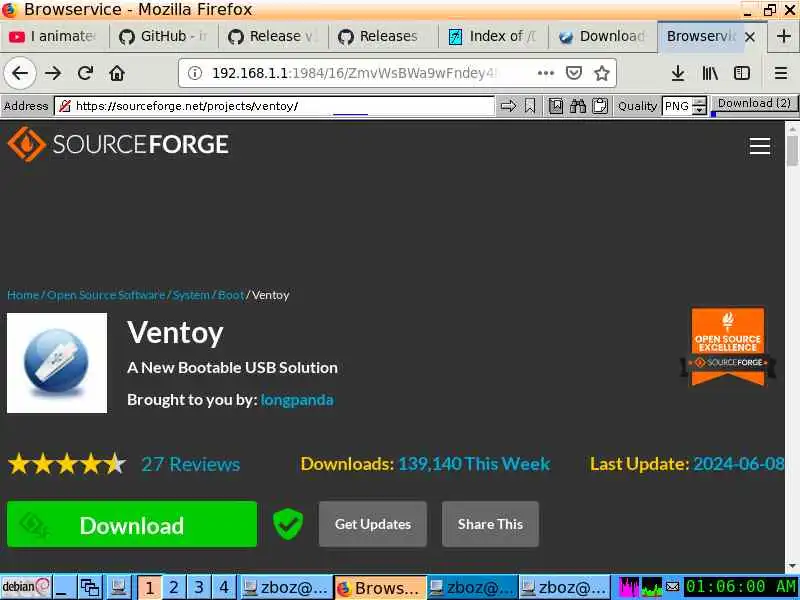Click the Browservice bookmark icon
Image resolution: width=800 pixels, height=600 pixels.
[530, 106]
